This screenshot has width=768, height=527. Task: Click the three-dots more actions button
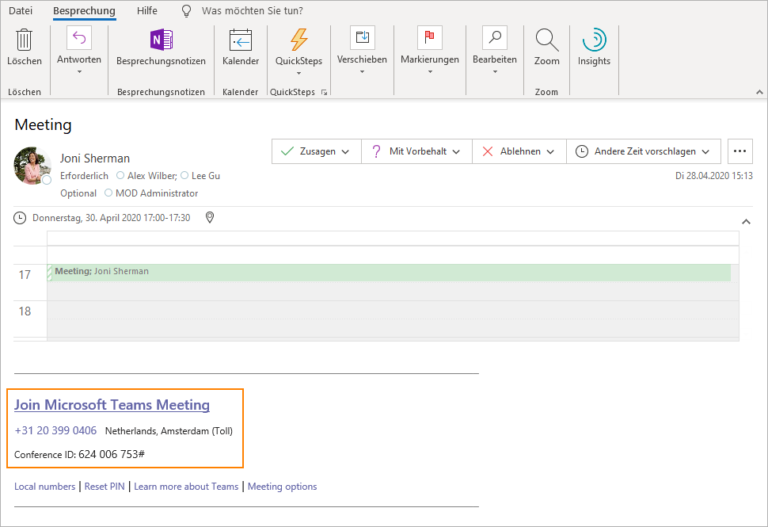coord(740,151)
